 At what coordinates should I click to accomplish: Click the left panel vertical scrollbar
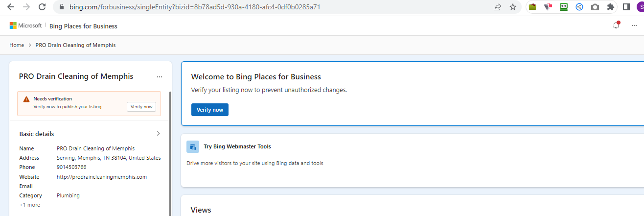click(170, 147)
